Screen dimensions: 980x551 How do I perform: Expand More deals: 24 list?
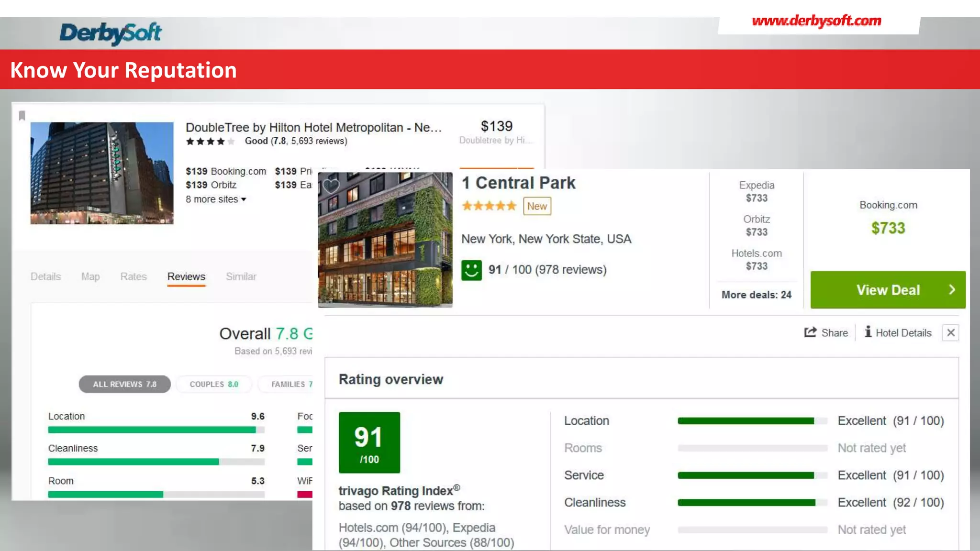pyautogui.click(x=756, y=295)
